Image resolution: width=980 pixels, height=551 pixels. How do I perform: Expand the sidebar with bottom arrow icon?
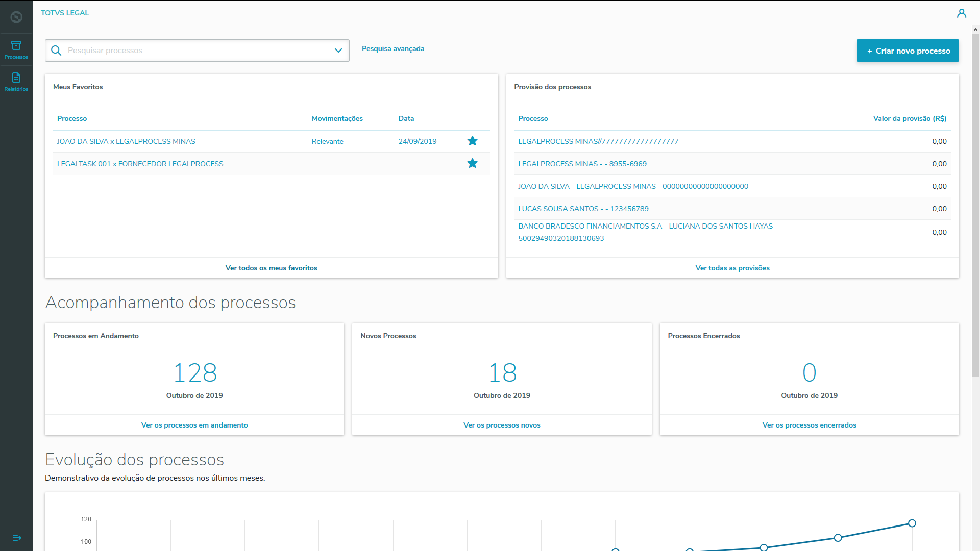coord(17,538)
